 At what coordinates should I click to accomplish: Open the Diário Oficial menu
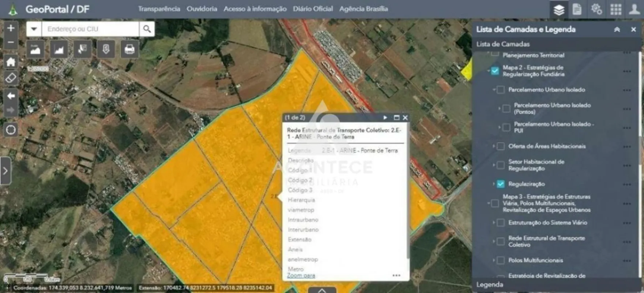313,9
